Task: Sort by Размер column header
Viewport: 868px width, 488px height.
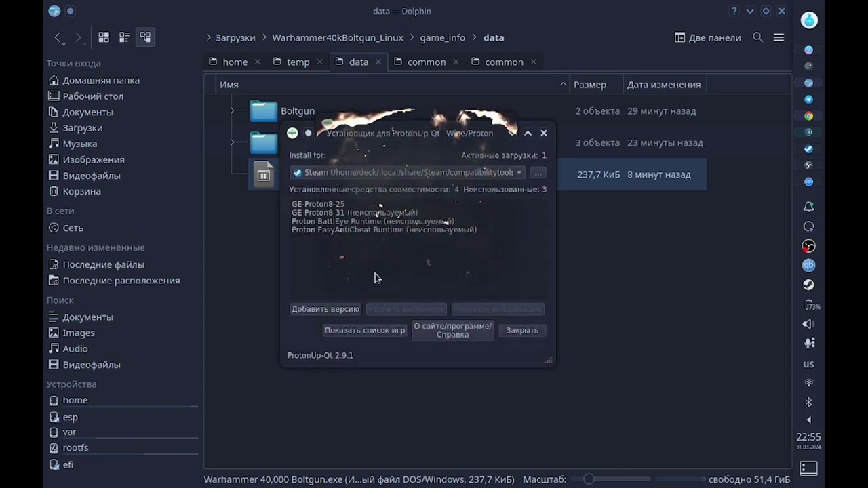Action: tap(595, 85)
